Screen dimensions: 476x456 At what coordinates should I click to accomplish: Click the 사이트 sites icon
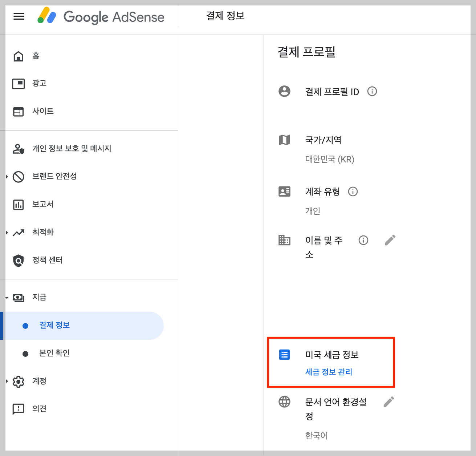(18, 112)
